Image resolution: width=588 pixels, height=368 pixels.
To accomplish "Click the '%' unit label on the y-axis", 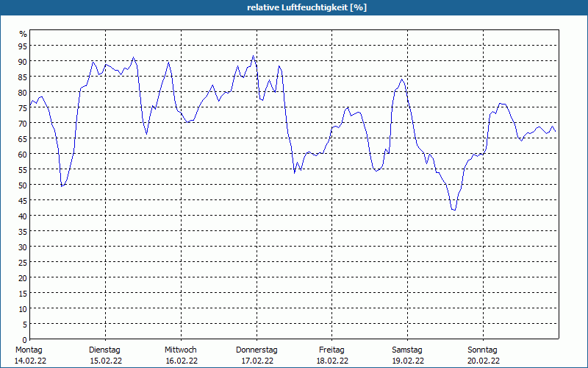I will (x=24, y=34).
